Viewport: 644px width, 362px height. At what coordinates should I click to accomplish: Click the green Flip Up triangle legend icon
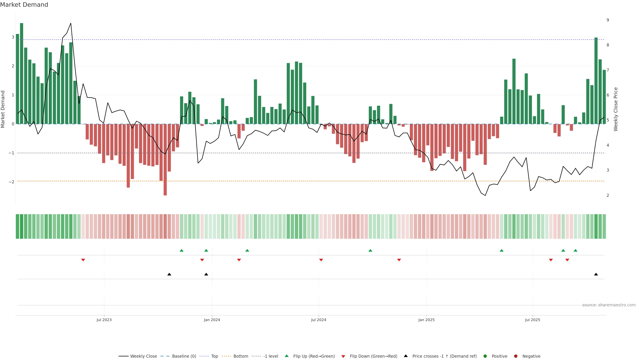(286, 356)
